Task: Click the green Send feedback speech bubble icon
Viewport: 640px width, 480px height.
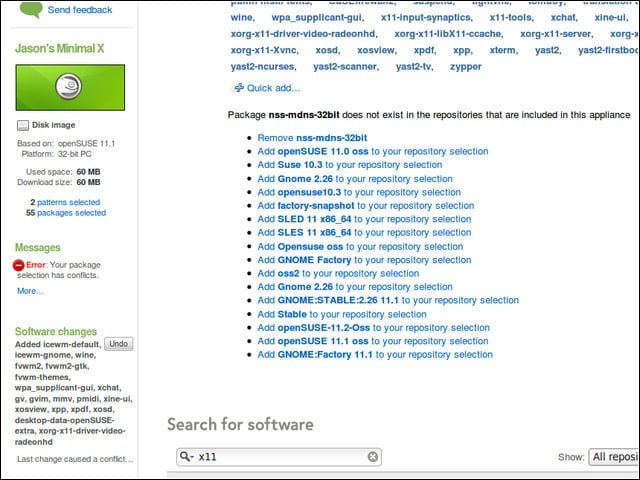Action: point(31,9)
